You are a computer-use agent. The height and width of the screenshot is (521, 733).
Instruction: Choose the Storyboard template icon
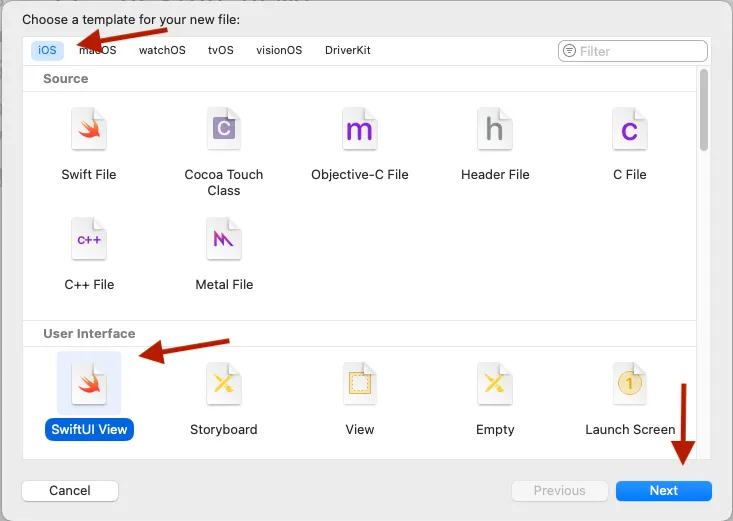pos(224,384)
